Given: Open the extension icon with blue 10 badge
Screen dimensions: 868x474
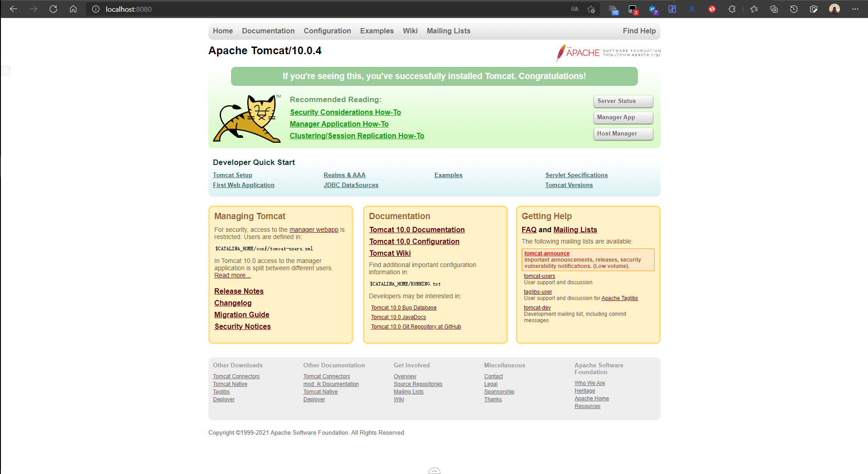Looking at the screenshot, I should coord(613,9).
